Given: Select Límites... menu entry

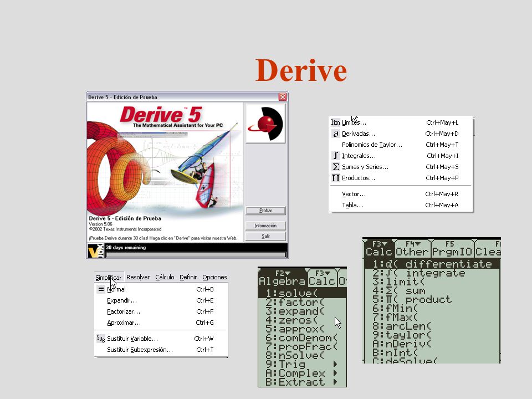Looking at the screenshot, I should coord(401,122).
